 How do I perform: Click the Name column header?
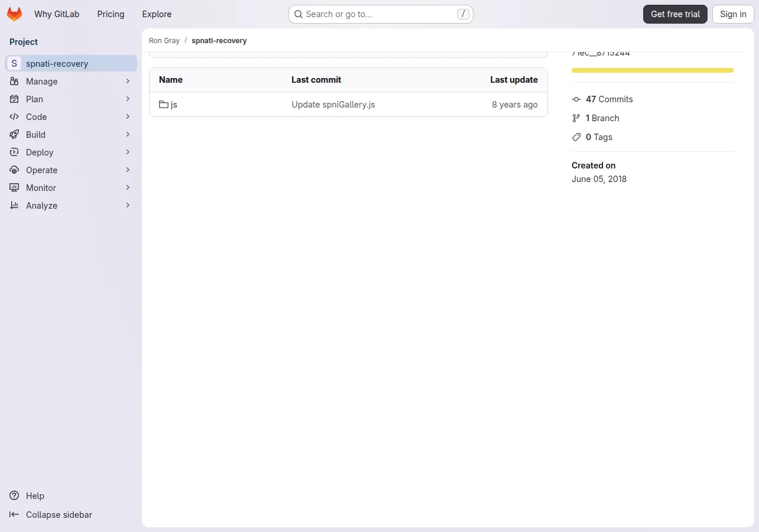pos(171,80)
